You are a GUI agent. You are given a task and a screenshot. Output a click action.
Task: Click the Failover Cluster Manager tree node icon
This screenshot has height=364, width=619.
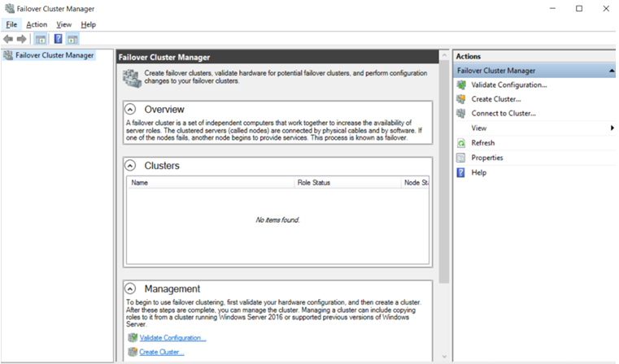8,55
